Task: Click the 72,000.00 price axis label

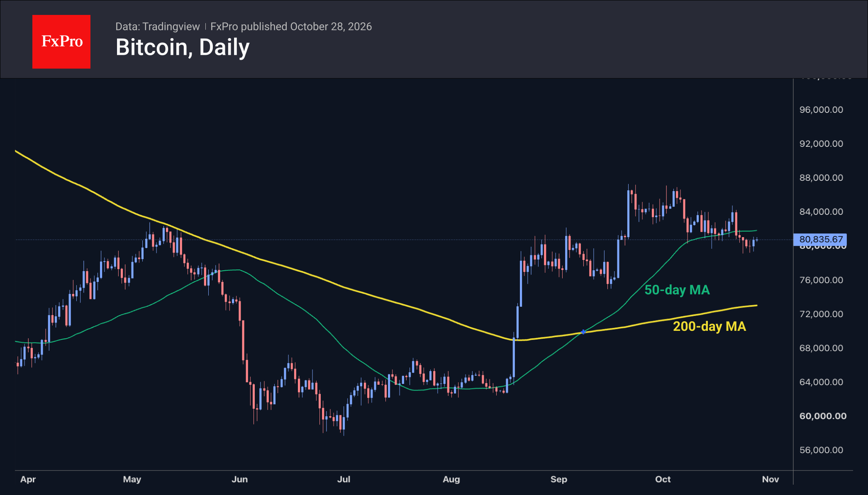Action: pos(821,314)
